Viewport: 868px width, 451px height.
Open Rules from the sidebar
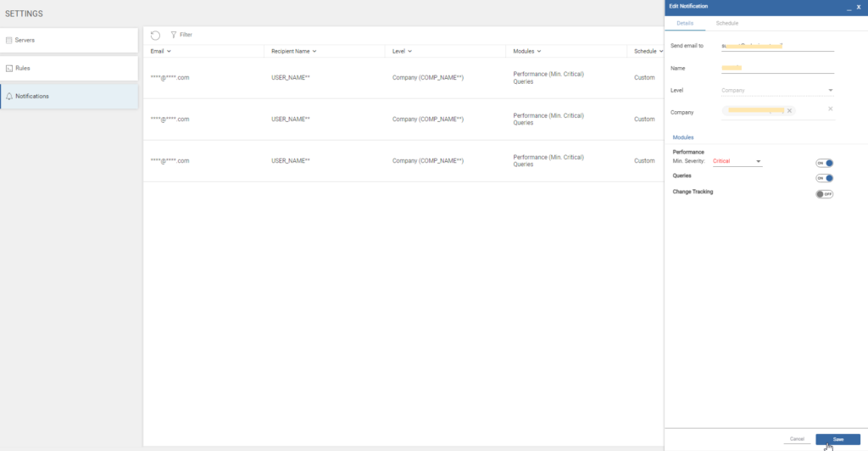pyautogui.click(x=70, y=68)
